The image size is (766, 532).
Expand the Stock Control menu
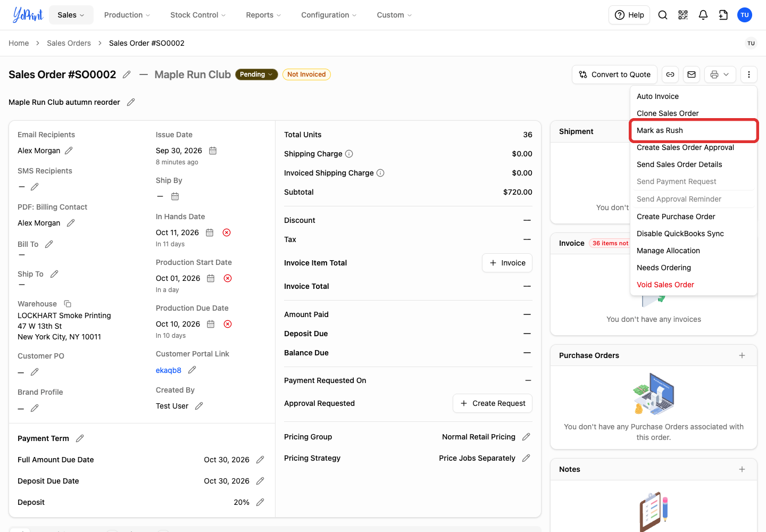point(198,15)
